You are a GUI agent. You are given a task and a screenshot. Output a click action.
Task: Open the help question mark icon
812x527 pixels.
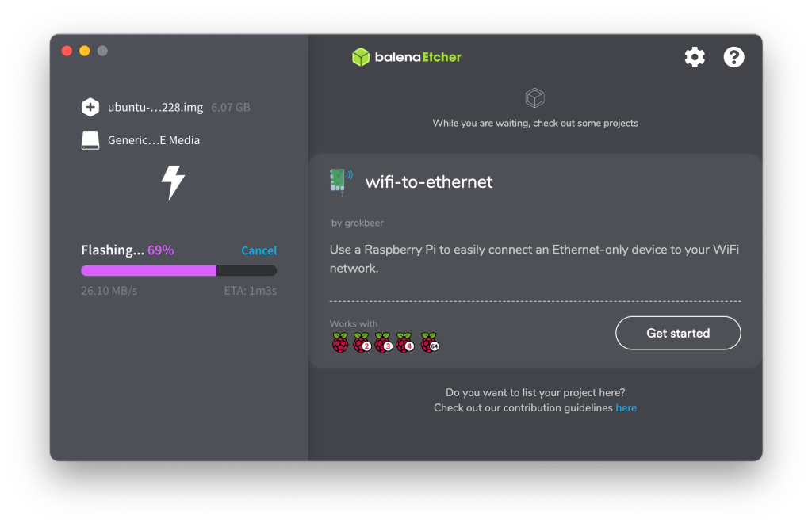[734, 57]
